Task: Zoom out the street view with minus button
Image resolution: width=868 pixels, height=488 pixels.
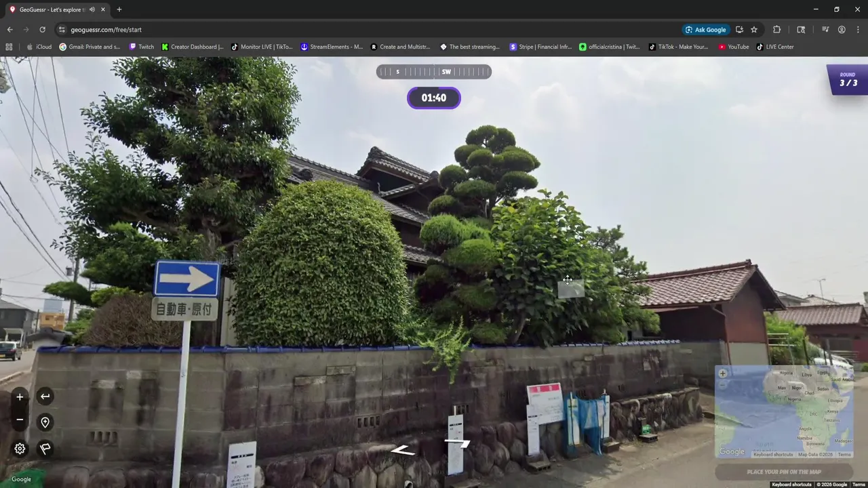Action: click(x=20, y=420)
